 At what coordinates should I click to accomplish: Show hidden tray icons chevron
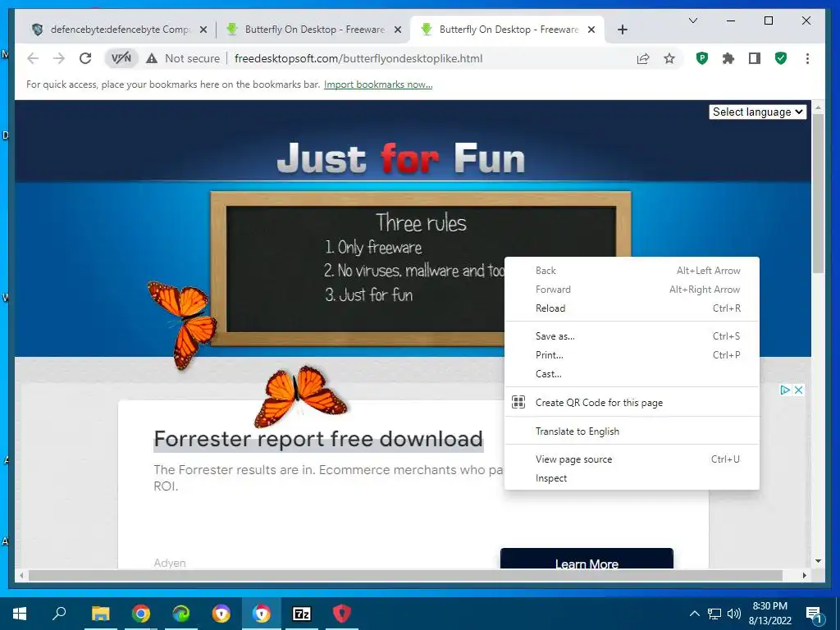(694, 614)
